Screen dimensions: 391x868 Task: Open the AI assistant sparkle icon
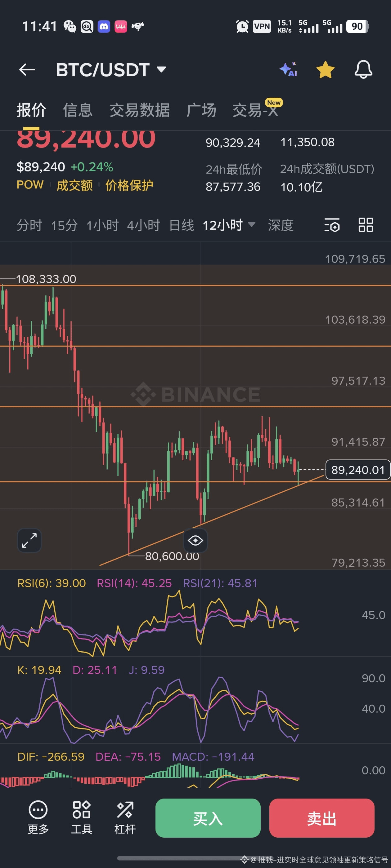289,69
